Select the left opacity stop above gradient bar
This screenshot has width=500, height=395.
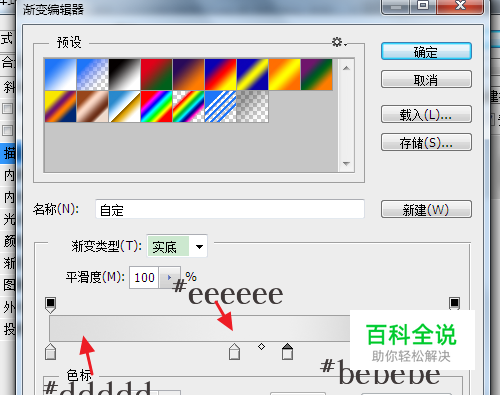(50, 305)
